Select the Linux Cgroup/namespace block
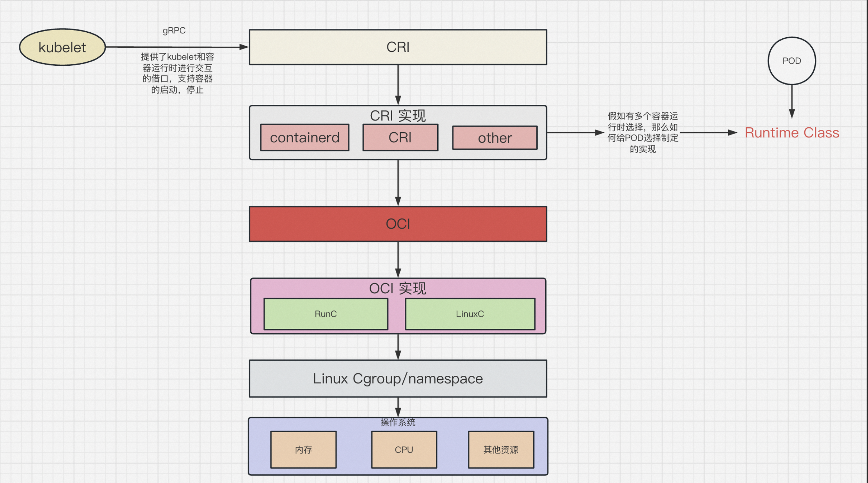868x483 pixels. pyautogui.click(x=398, y=379)
